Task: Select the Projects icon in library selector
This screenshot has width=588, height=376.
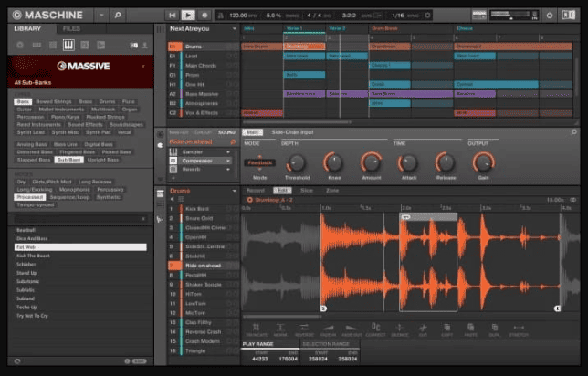Action: [20, 45]
